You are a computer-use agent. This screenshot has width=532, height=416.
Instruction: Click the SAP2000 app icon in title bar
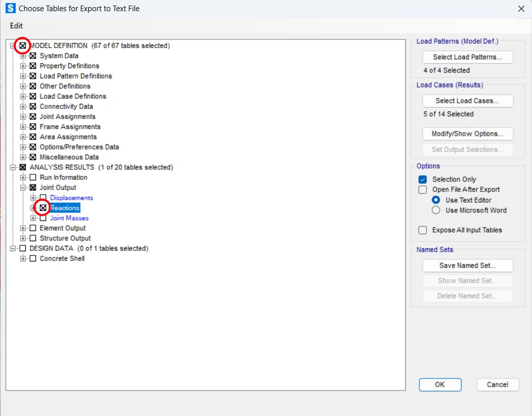point(10,9)
